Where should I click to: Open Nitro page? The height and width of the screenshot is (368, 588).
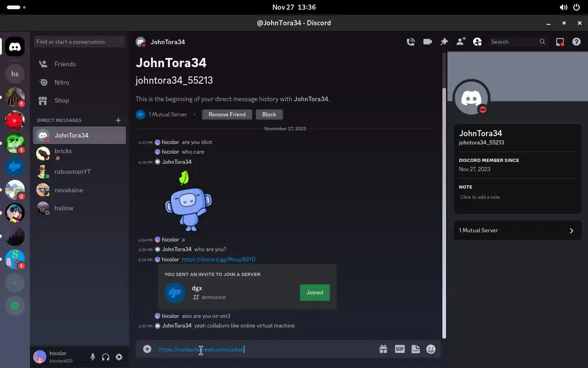[79, 82]
